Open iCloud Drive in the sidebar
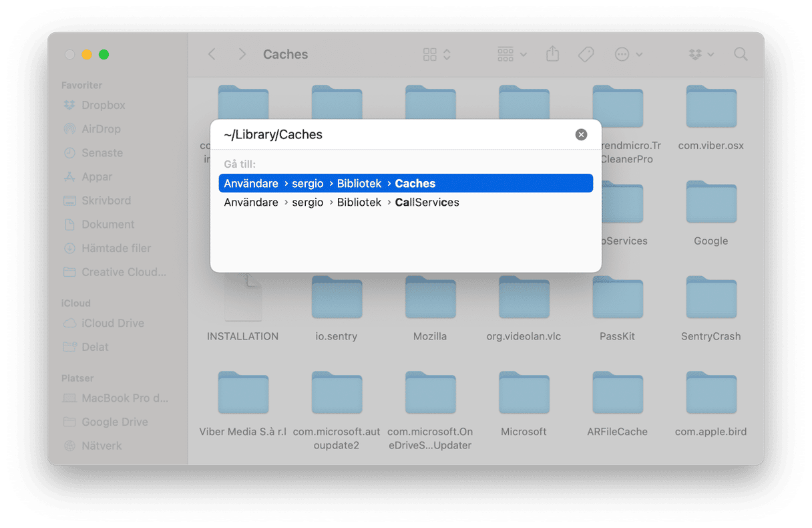This screenshot has height=528, width=812. (x=104, y=323)
